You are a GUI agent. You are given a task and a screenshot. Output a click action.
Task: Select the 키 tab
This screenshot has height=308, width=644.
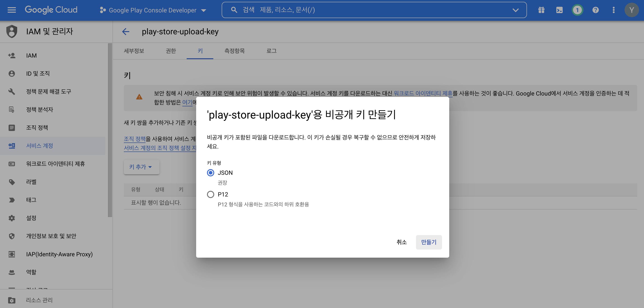point(200,51)
